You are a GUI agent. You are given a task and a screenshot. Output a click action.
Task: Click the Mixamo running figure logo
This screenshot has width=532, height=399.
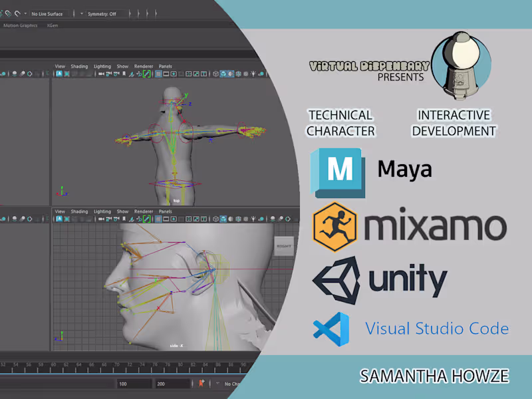point(334,227)
